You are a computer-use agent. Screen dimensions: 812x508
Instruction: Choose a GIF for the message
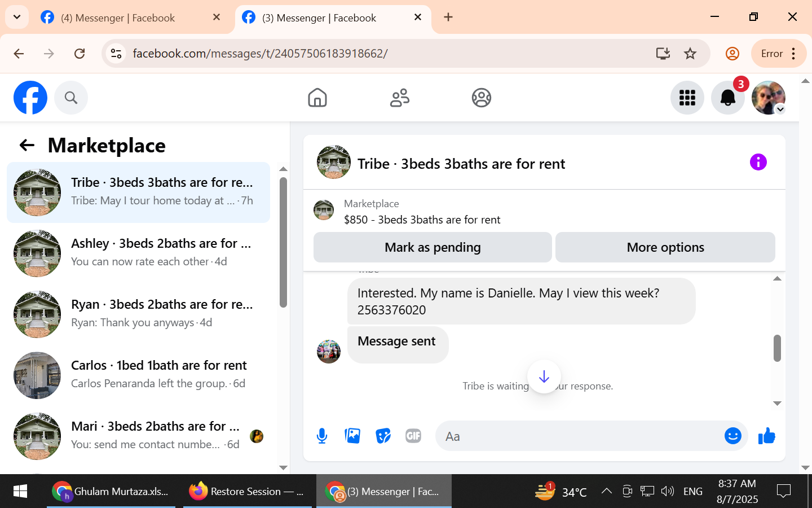(413, 436)
